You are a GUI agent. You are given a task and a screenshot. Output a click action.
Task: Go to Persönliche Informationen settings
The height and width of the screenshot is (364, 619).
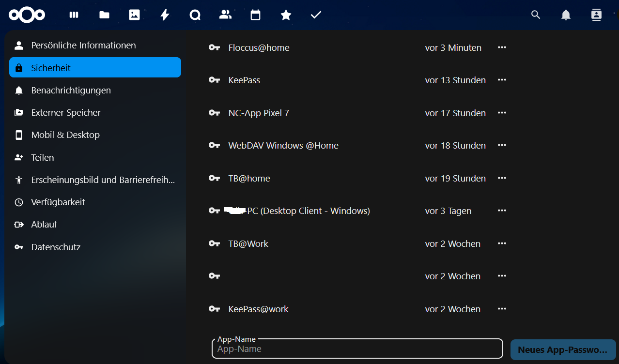click(x=95, y=45)
